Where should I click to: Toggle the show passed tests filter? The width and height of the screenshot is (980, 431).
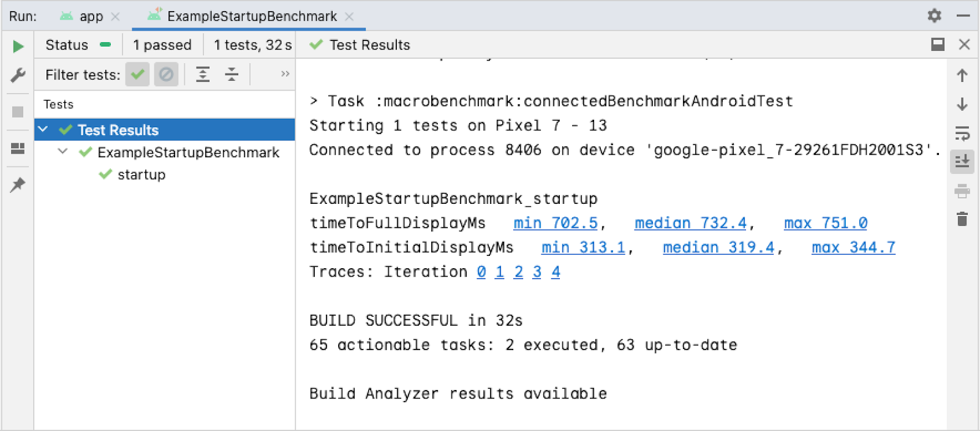[x=138, y=75]
